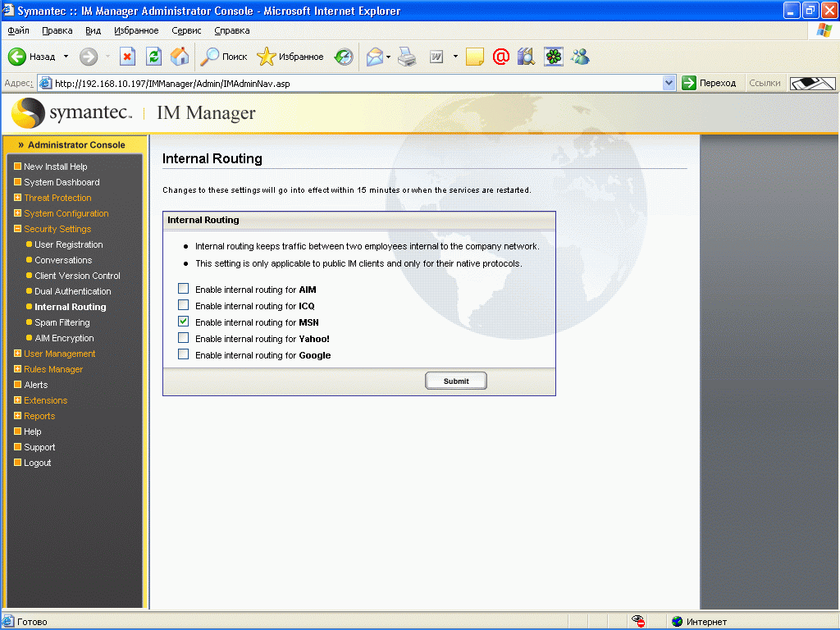Open Back button history dropdown arrow
The width and height of the screenshot is (840, 630).
[x=66, y=57]
